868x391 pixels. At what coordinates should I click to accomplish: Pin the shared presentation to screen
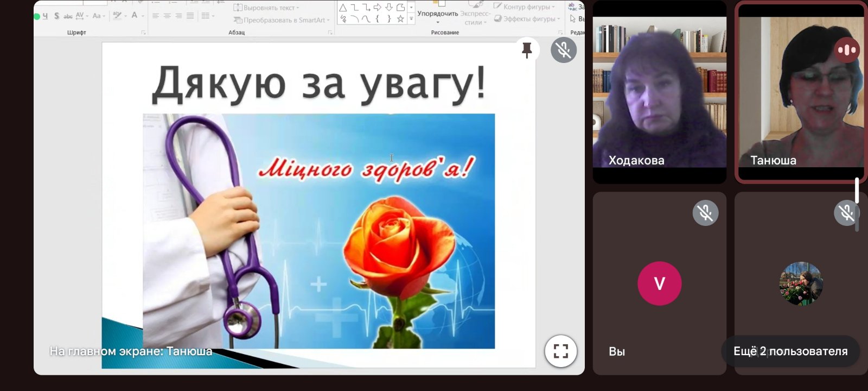(x=527, y=51)
